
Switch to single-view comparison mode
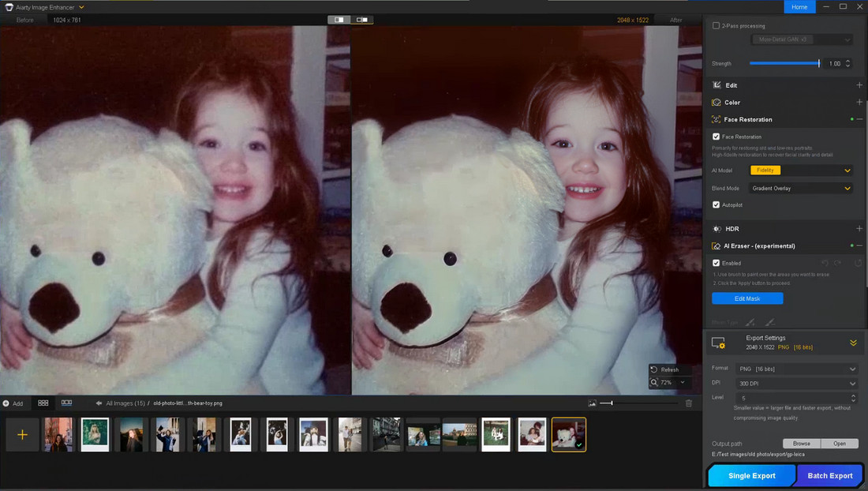point(339,20)
